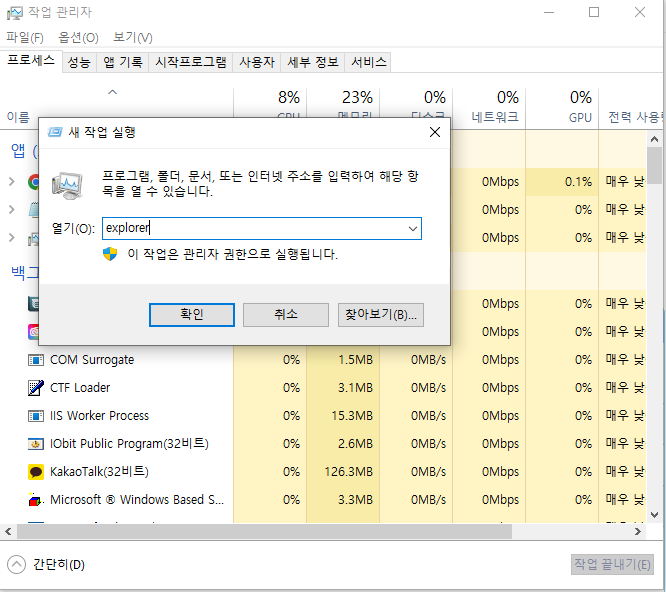The width and height of the screenshot is (666, 592).
Task: Cancel with the 취소 button
Action: [x=286, y=315]
